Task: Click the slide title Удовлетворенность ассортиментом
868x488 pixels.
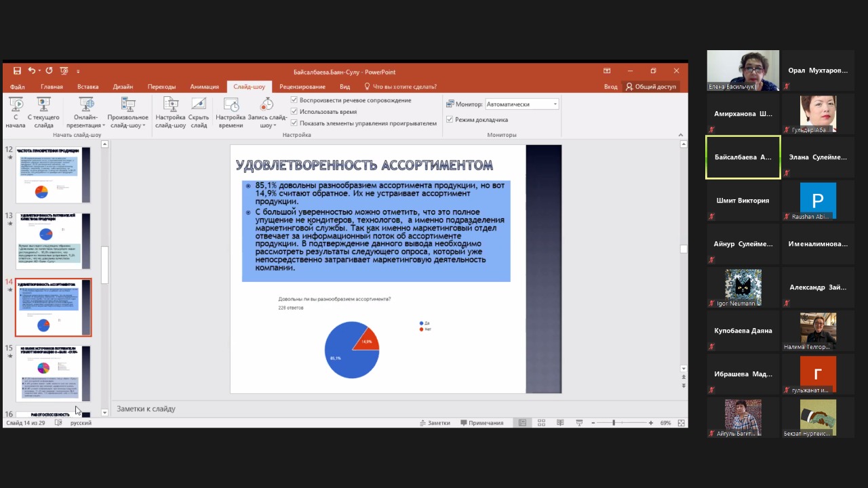Action: (x=364, y=165)
